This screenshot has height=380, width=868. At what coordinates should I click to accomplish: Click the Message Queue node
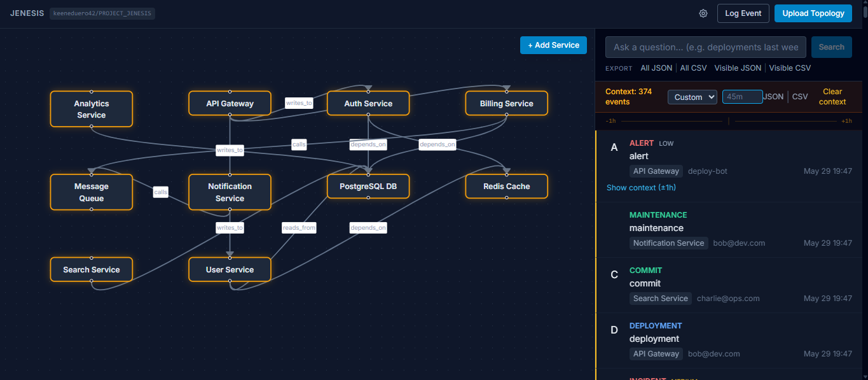(92, 192)
